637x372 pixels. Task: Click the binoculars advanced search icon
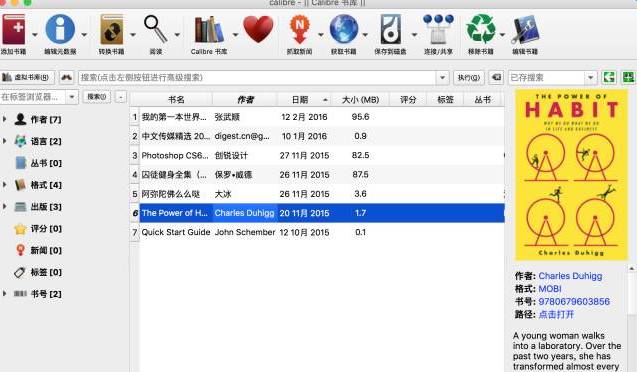pos(67,77)
